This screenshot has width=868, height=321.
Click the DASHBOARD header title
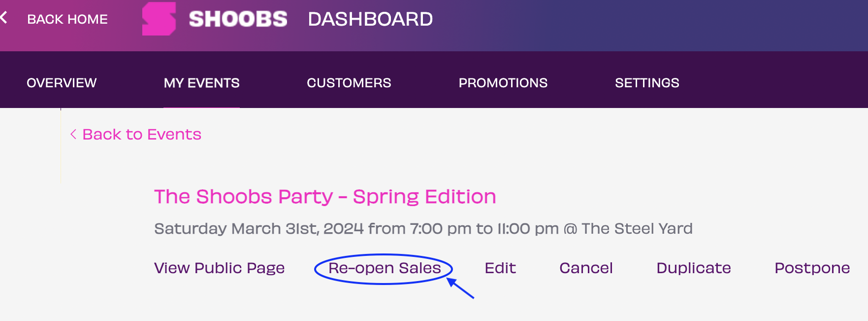370,19
